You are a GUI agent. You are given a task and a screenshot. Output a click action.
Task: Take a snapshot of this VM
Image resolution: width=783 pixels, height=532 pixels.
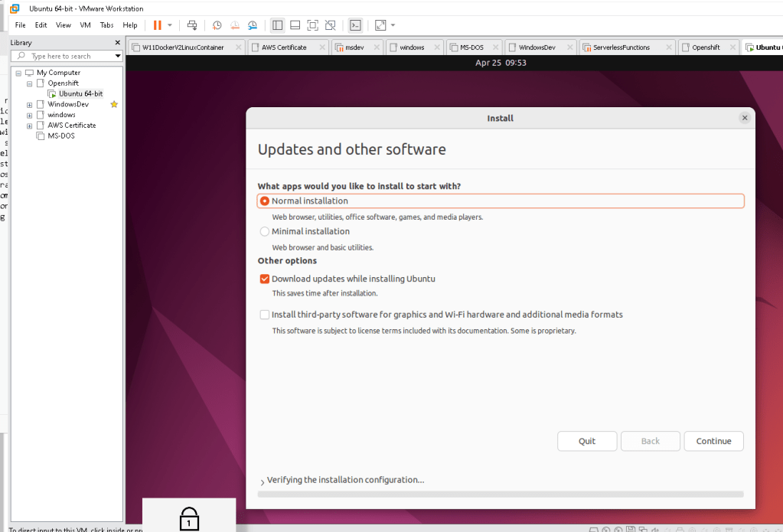217,25
